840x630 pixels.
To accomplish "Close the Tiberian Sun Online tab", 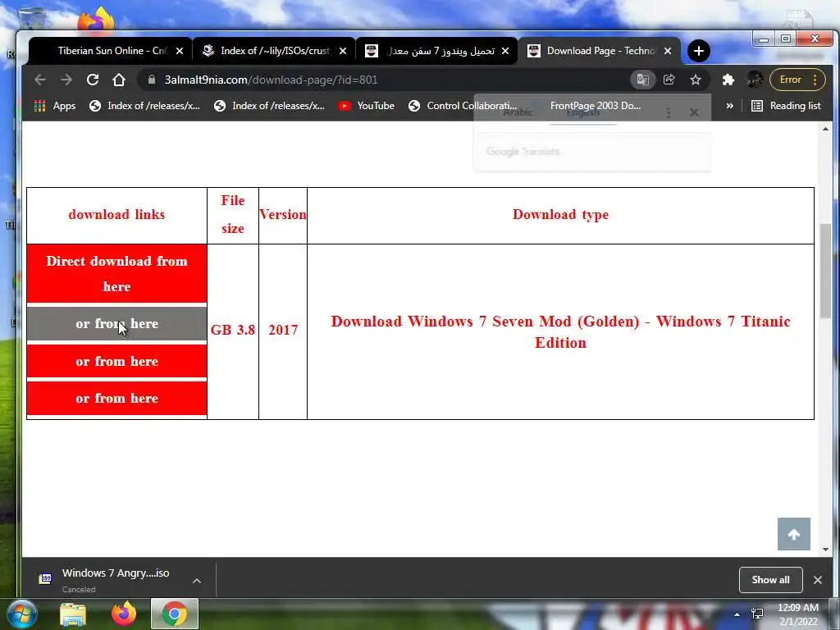I will (180, 51).
